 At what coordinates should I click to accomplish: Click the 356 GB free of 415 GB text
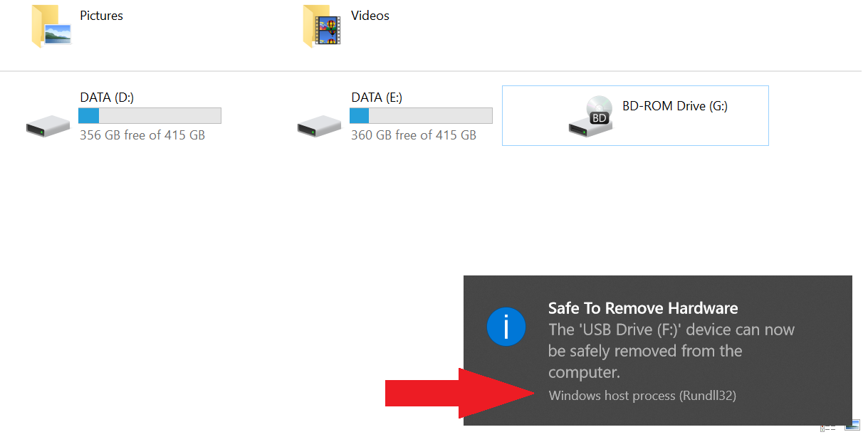[142, 135]
